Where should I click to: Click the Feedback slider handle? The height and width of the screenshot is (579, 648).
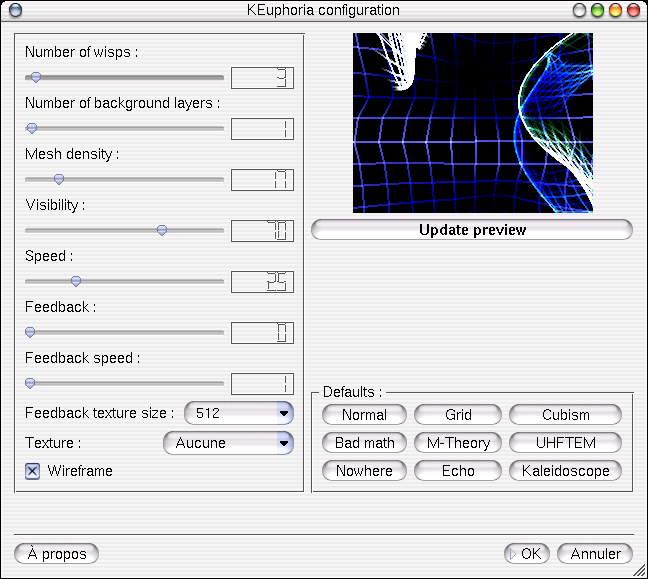click(x=30, y=332)
